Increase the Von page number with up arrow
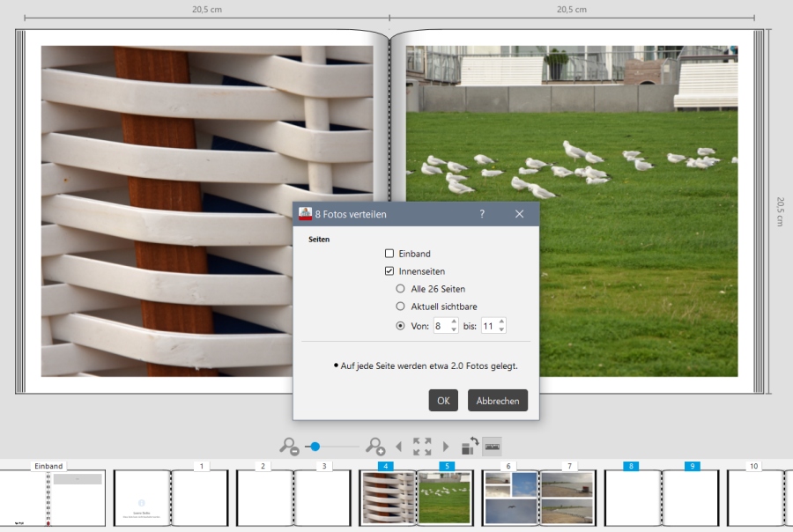Viewport: 793px width, 532px height. pos(454,321)
